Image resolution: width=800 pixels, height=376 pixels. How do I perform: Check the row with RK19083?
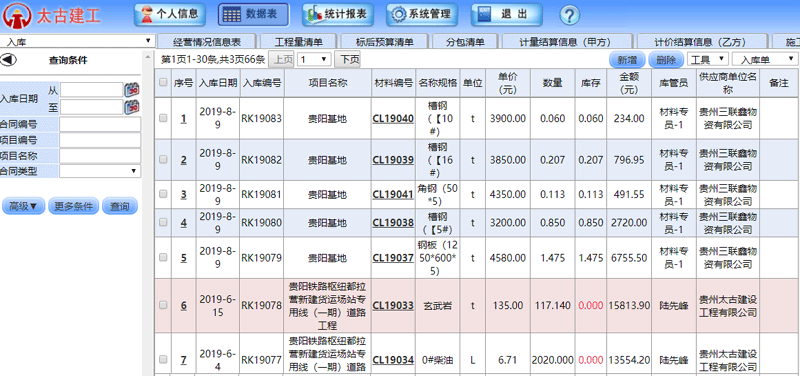pyautogui.click(x=163, y=118)
